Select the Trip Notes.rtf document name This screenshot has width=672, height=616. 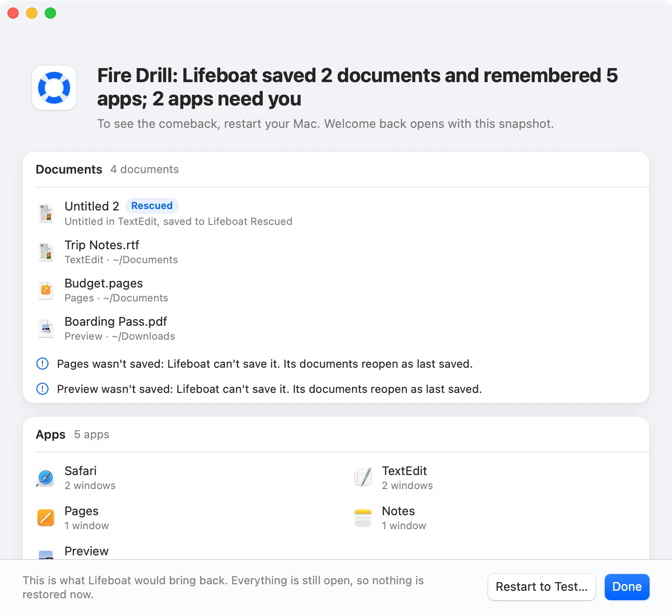tap(102, 245)
